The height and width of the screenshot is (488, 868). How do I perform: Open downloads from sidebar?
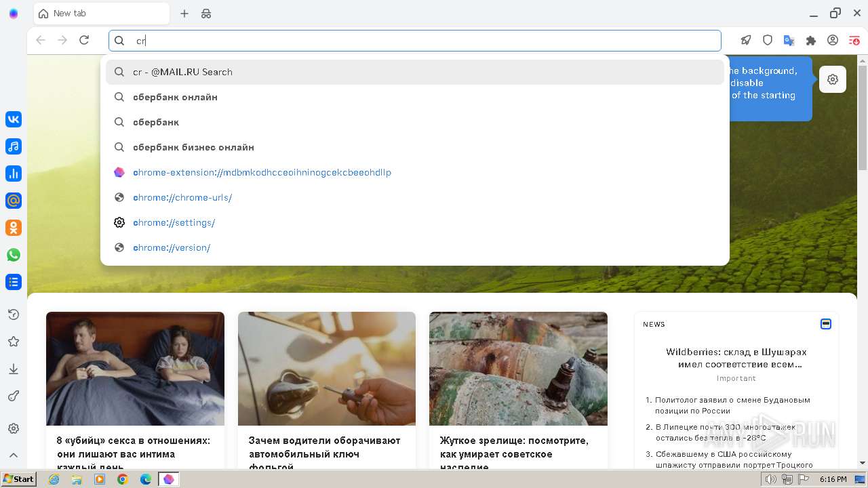click(x=14, y=369)
